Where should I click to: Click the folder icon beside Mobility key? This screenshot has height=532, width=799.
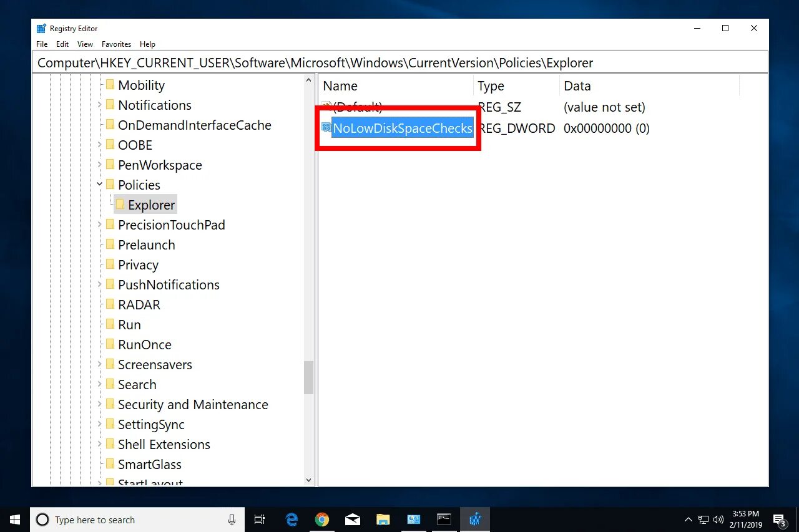tap(110, 85)
